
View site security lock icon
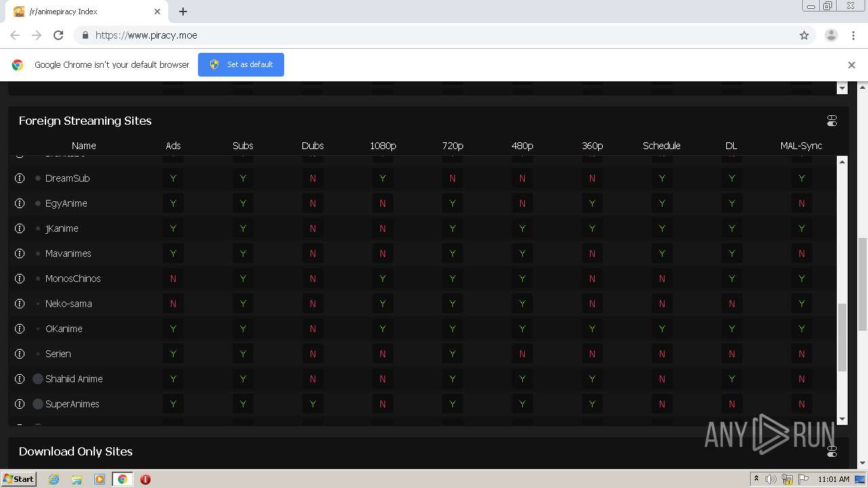(85, 35)
